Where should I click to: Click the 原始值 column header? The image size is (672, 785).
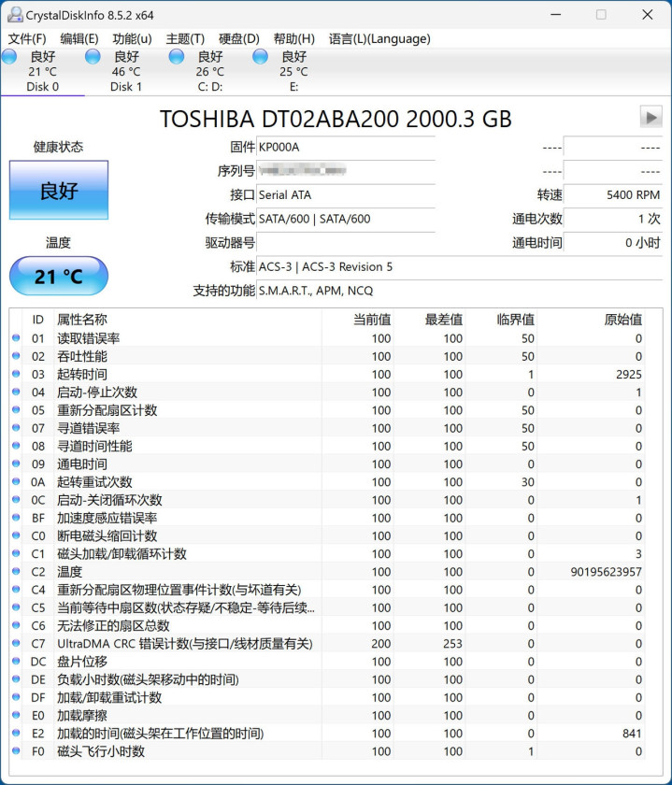click(622, 320)
